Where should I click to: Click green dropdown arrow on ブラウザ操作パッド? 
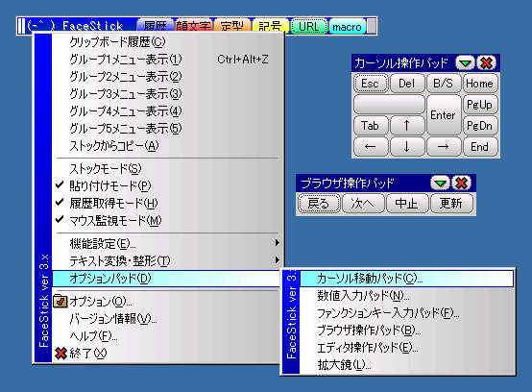(441, 184)
